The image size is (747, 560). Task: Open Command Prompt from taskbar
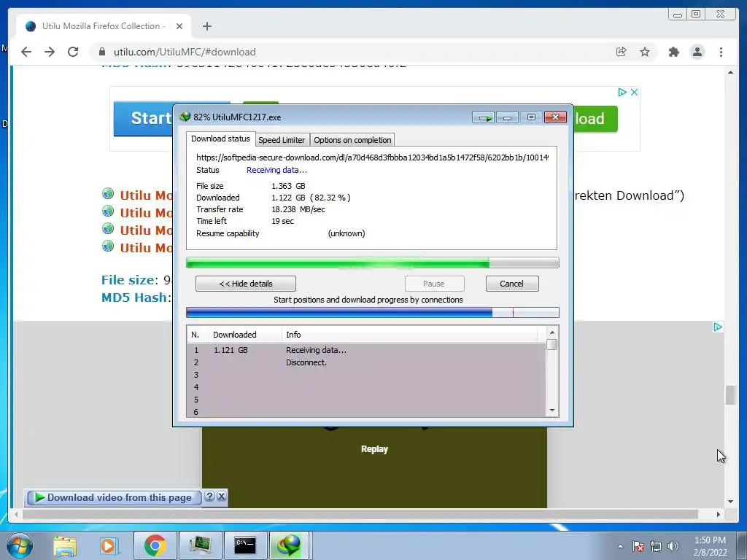[x=245, y=545]
